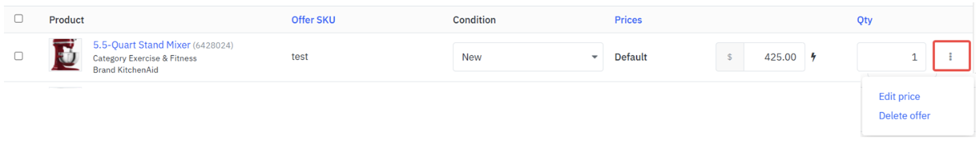Click into the 425.00 price field
This screenshot has height=143, width=980.
pyautogui.click(x=774, y=57)
